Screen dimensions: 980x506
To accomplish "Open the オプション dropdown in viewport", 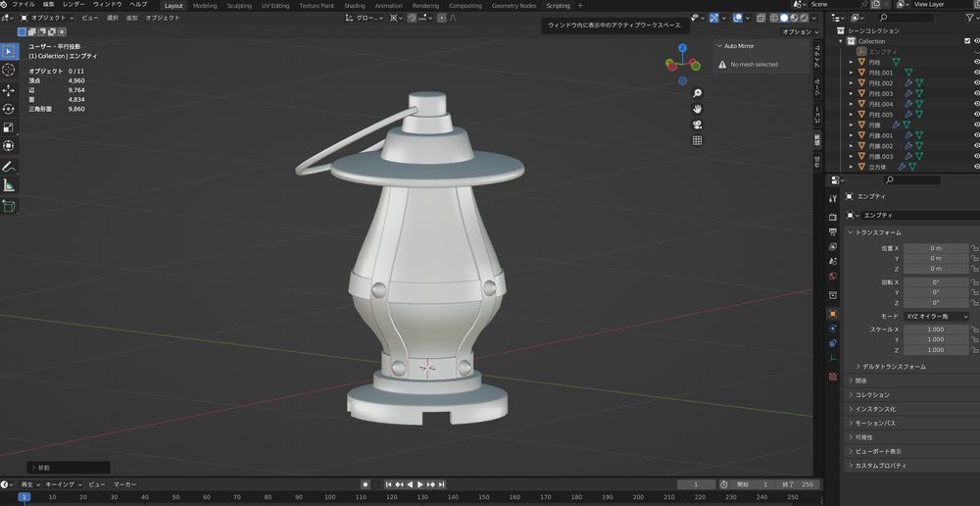I will pyautogui.click(x=800, y=32).
